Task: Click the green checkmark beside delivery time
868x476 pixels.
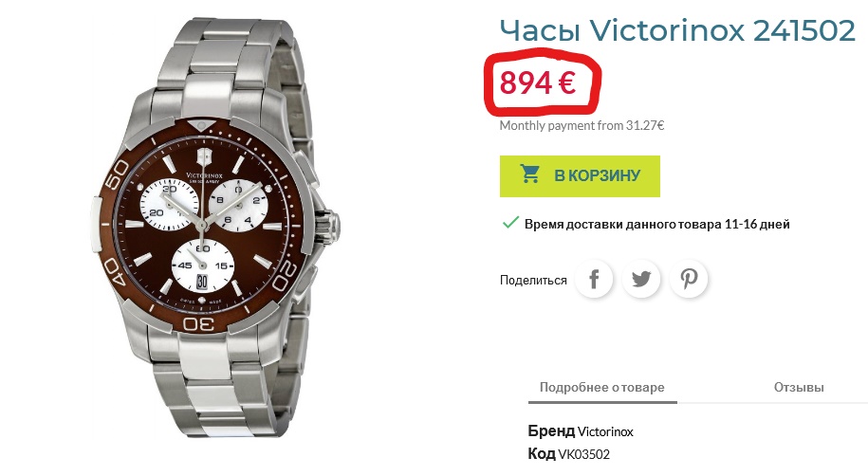Action: [x=509, y=223]
